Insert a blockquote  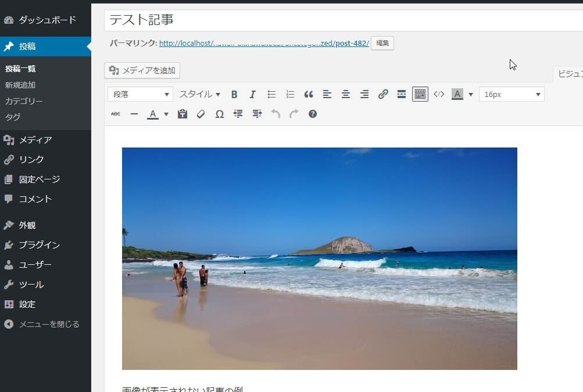point(309,94)
